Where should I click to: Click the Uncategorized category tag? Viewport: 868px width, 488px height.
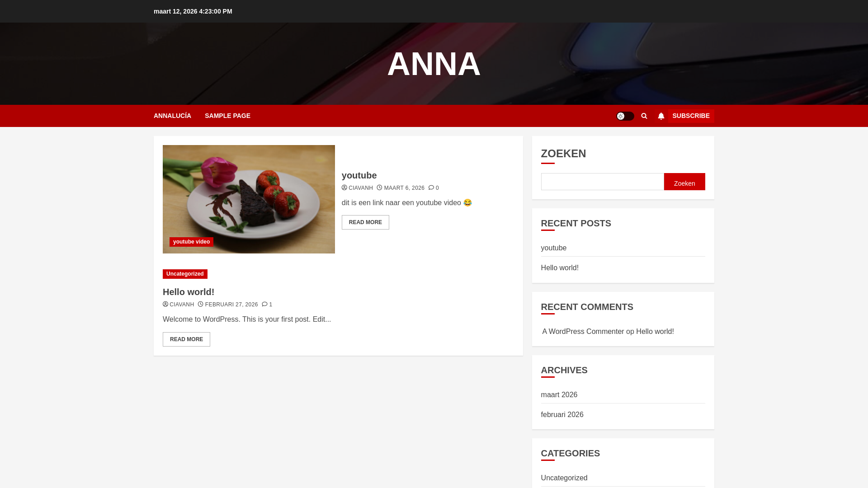point(185,274)
